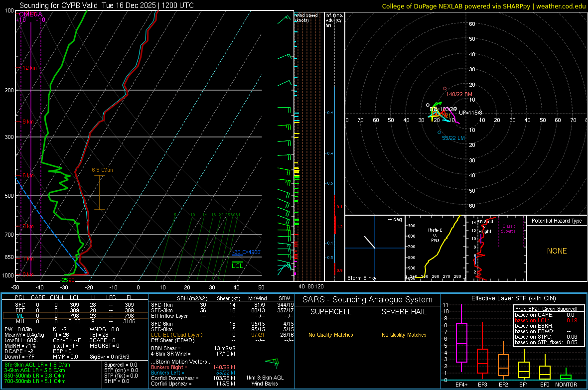Click the yellow 'NONE' hazard text
The height and width of the screenshot is (390, 588).
(x=557, y=251)
